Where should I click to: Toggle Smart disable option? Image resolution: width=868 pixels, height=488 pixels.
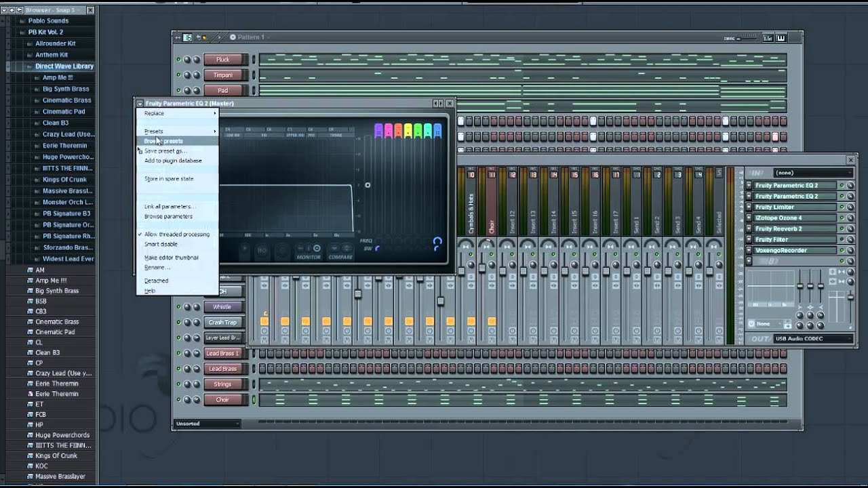click(177, 244)
